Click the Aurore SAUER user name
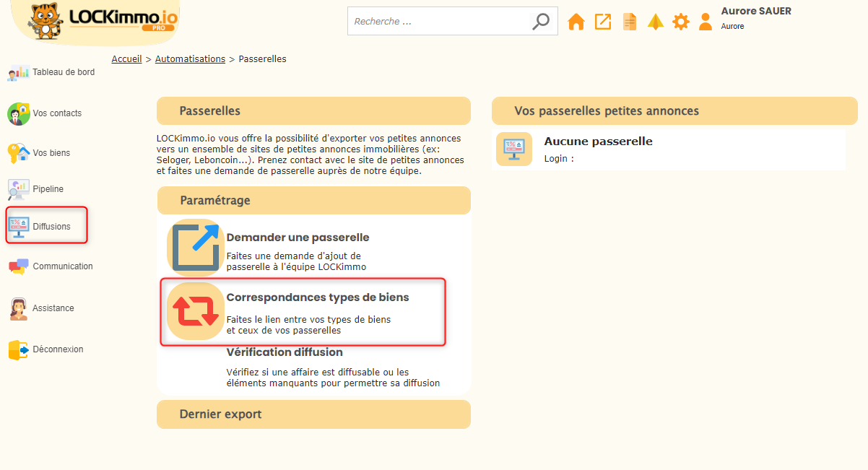The height and width of the screenshot is (470, 868). (756, 11)
